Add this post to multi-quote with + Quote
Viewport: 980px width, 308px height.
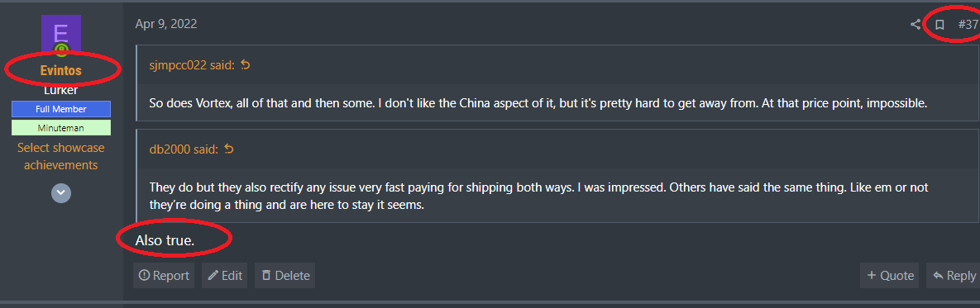pyautogui.click(x=890, y=276)
